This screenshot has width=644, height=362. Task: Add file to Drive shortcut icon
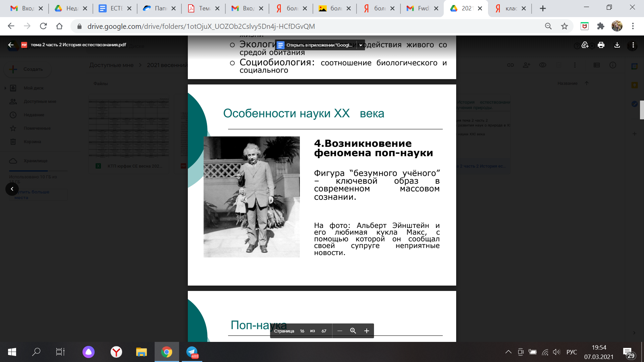tap(585, 45)
